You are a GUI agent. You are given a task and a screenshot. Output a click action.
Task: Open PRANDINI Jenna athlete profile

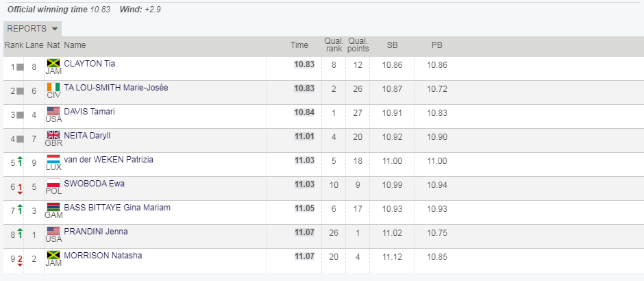[96, 232]
